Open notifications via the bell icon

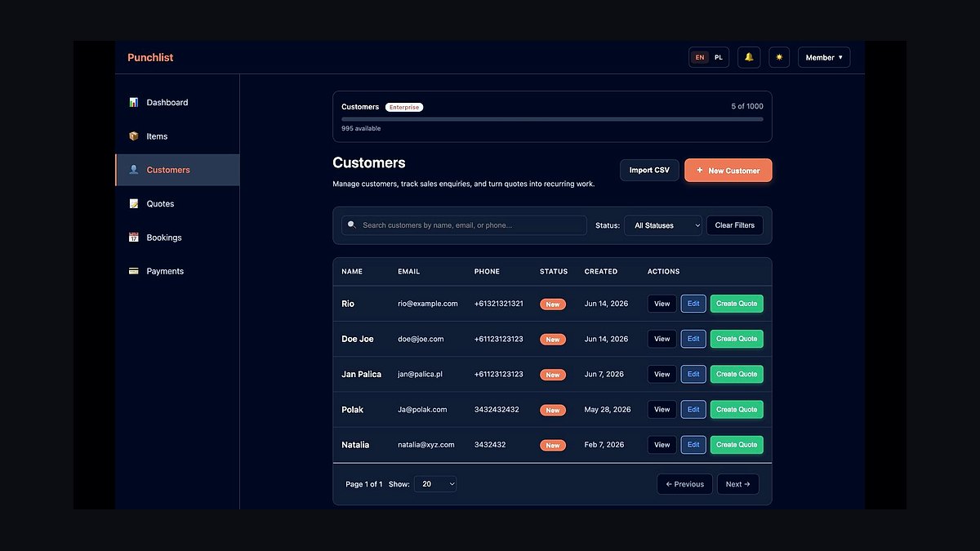tap(749, 57)
